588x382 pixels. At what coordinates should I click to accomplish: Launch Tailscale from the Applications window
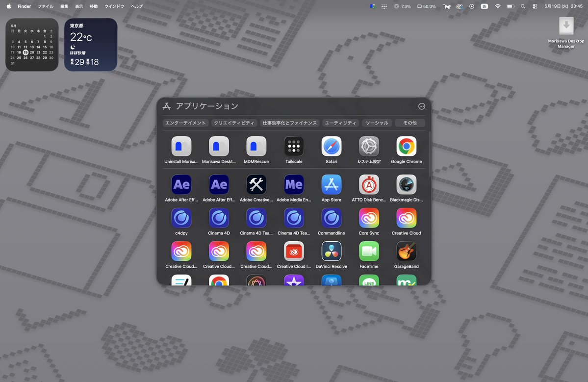click(x=294, y=147)
